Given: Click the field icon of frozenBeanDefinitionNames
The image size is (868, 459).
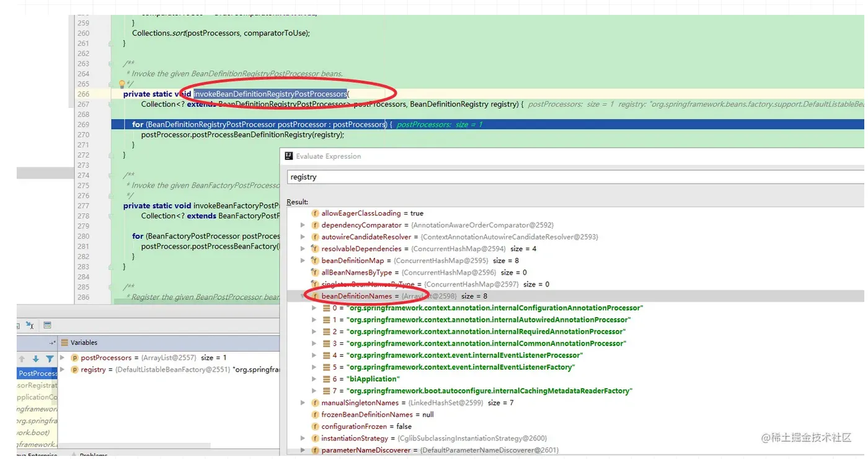Looking at the screenshot, I should [315, 415].
